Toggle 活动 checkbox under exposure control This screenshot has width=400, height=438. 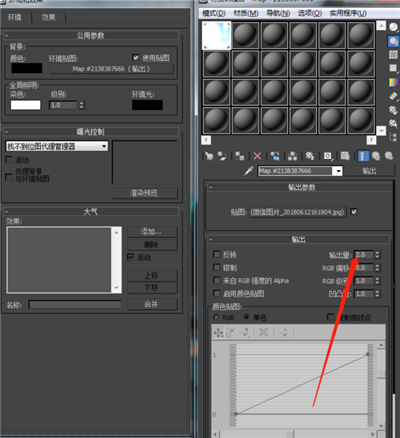pos(9,160)
